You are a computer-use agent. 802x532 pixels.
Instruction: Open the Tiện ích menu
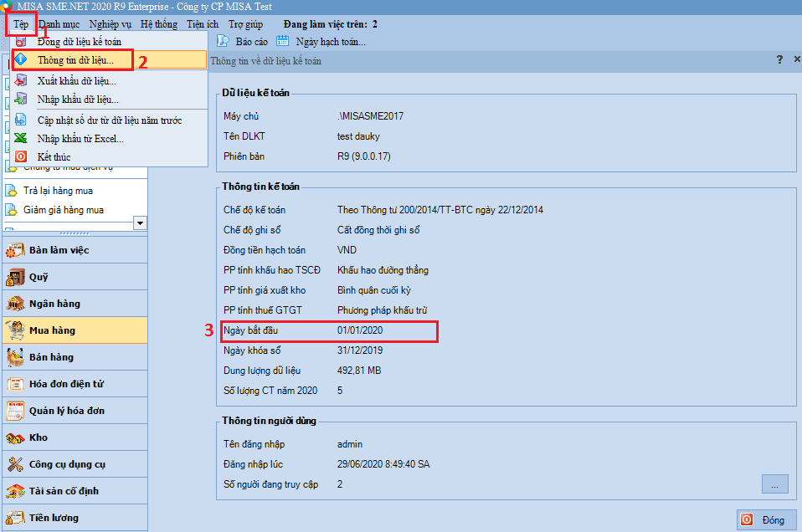(203, 24)
